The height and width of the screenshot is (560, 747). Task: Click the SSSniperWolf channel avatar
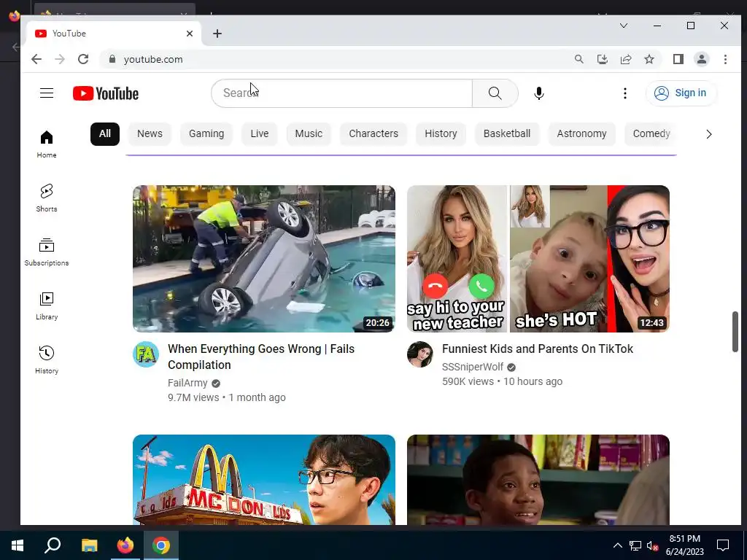click(419, 354)
